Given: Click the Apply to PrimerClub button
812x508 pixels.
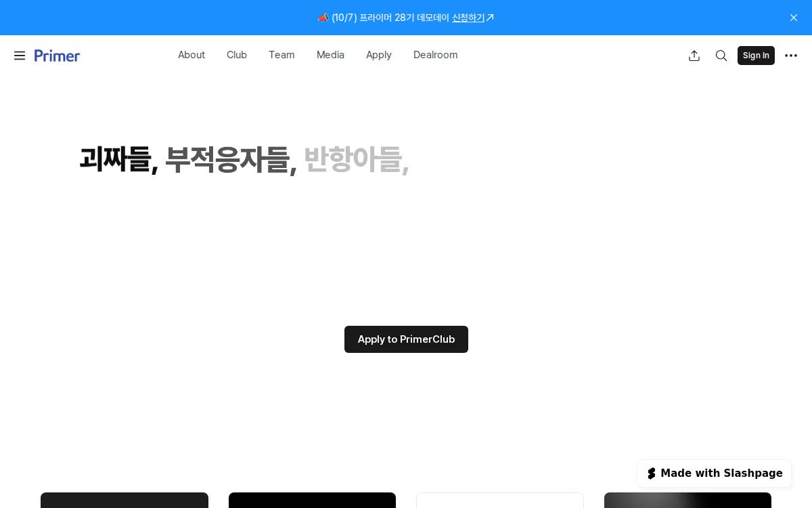Looking at the screenshot, I should 406,339.
